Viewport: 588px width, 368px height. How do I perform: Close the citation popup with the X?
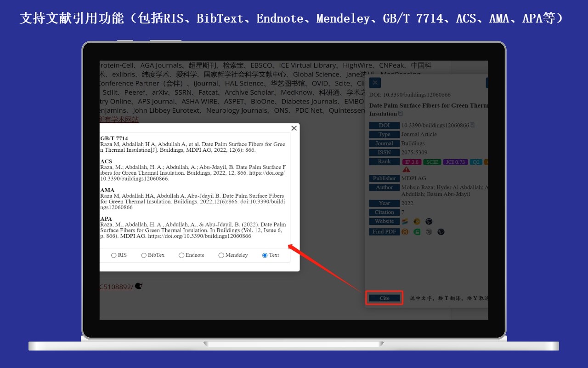[294, 128]
